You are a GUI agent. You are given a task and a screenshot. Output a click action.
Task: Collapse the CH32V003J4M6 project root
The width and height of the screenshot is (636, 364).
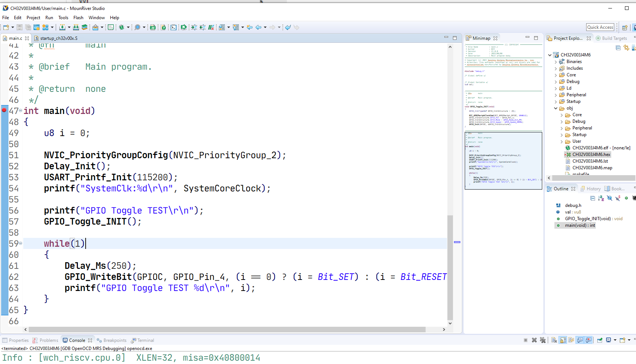[550, 55]
